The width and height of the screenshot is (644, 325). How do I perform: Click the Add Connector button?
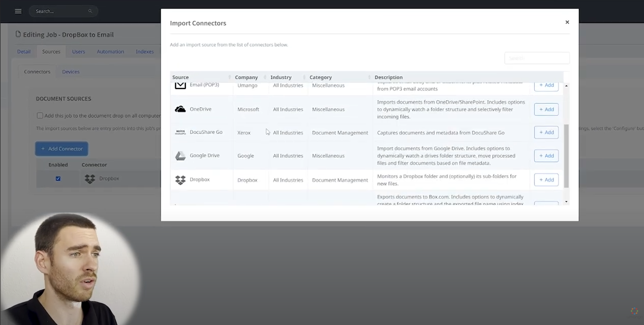pos(62,149)
